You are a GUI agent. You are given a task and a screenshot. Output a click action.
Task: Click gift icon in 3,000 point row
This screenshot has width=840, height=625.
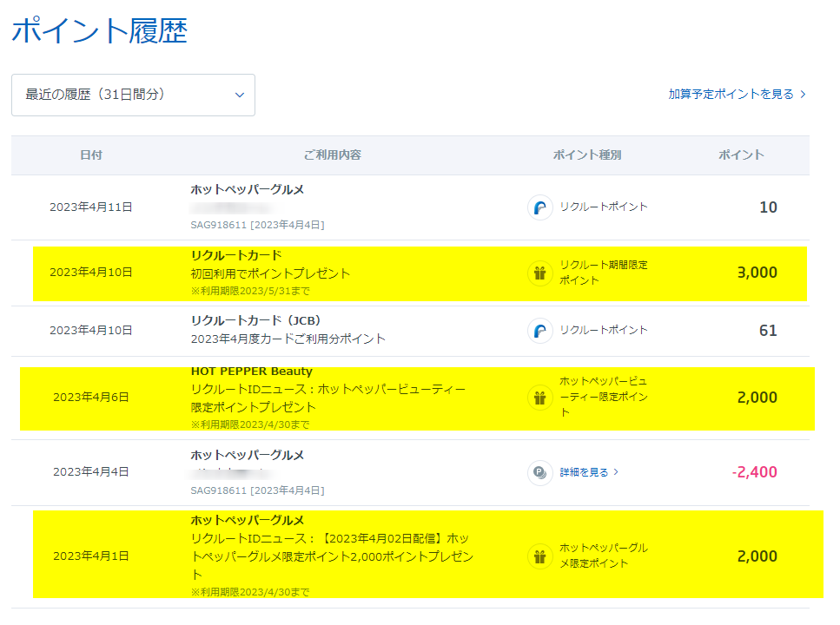(x=539, y=273)
